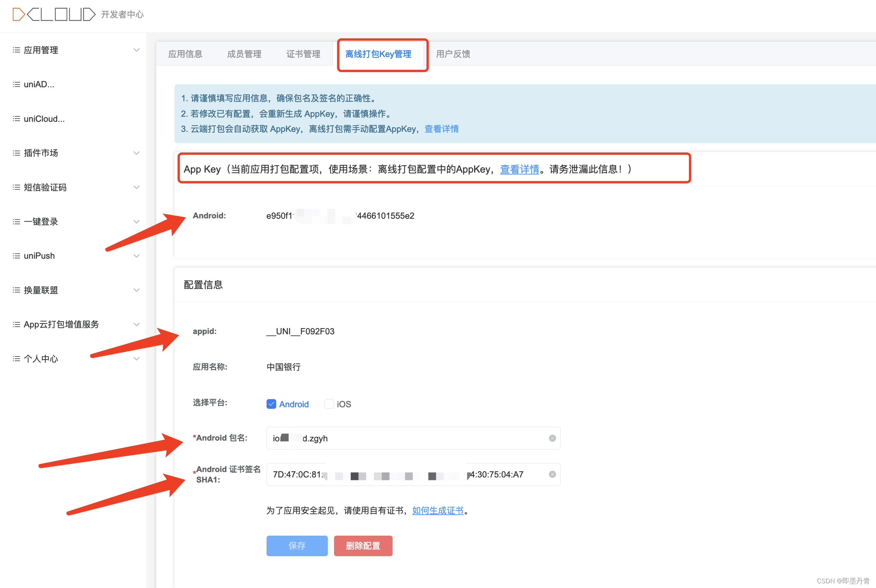Click the list icon beside uniAD...

[x=16, y=84]
